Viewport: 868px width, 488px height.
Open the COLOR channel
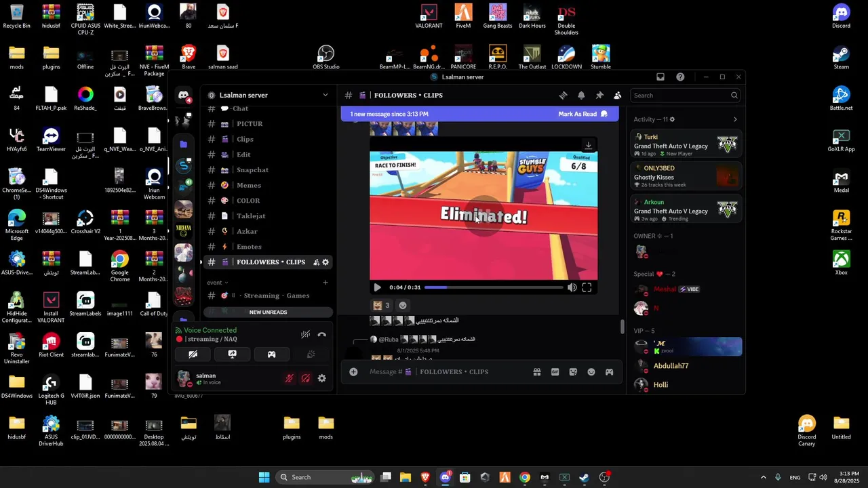[x=268, y=201]
